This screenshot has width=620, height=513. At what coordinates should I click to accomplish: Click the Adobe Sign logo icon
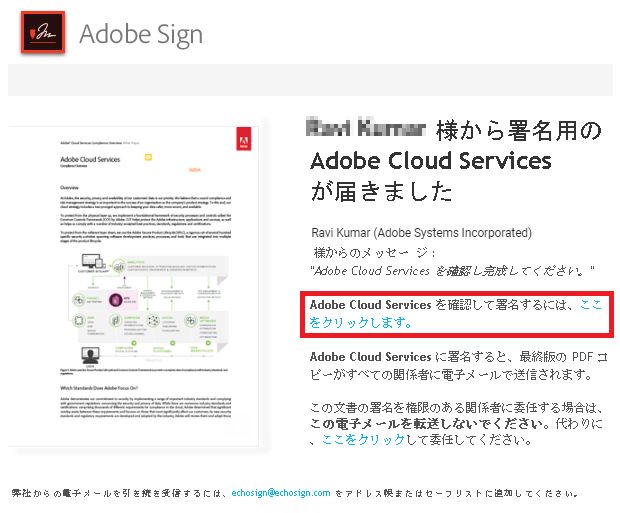(x=43, y=32)
